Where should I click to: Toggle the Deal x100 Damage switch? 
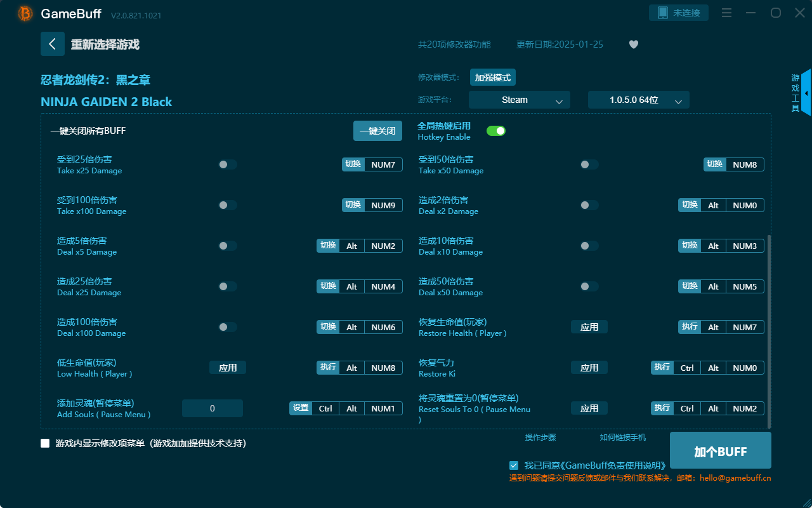tap(226, 327)
